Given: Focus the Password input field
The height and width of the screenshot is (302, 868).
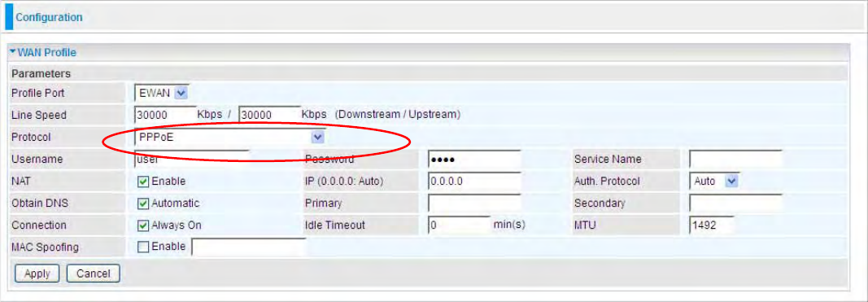Looking at the screenshot, I should (x=474, y=159).
